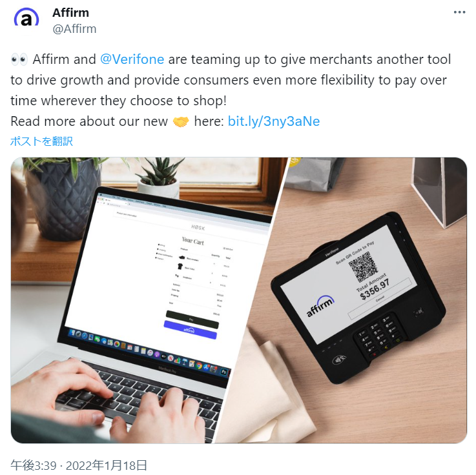Open the three-dot more options menu
This screenshot has width=476, height=475.
pos(459,12)
